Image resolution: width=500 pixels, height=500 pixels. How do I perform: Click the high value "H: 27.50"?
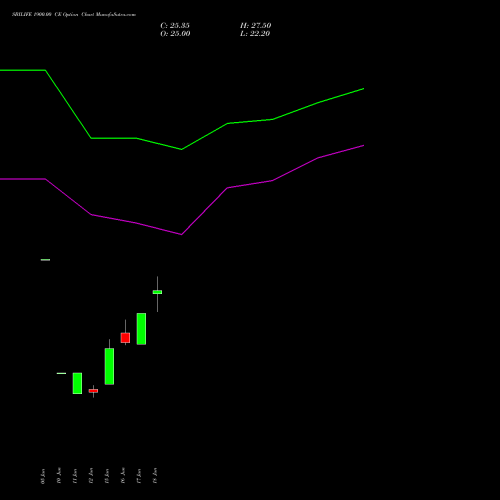(x=256, y=26)
